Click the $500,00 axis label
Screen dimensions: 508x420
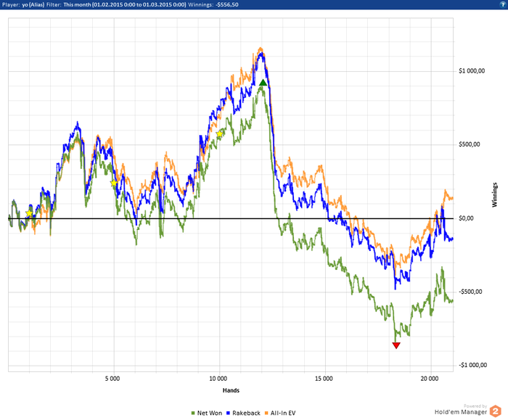click(x=469, y=144)
